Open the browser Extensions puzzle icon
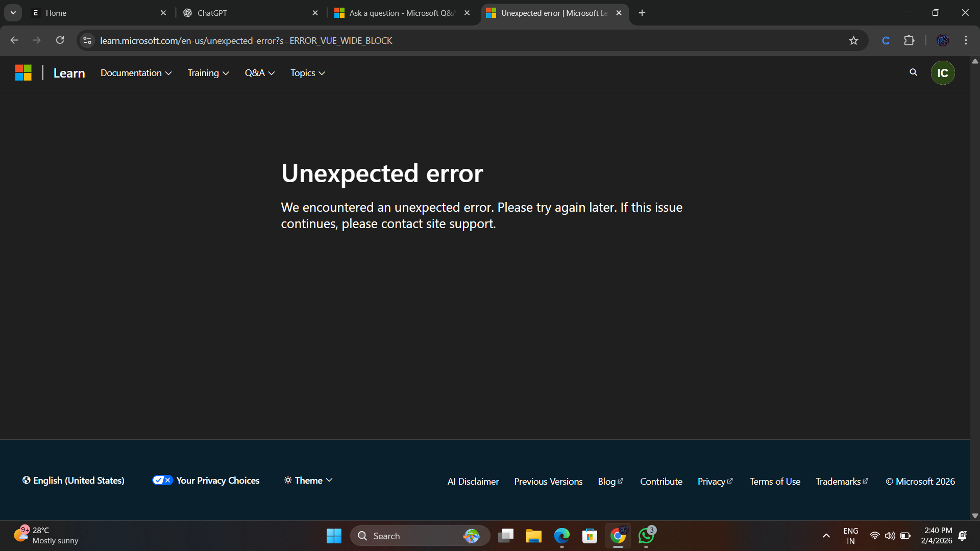 pos(909,40)
